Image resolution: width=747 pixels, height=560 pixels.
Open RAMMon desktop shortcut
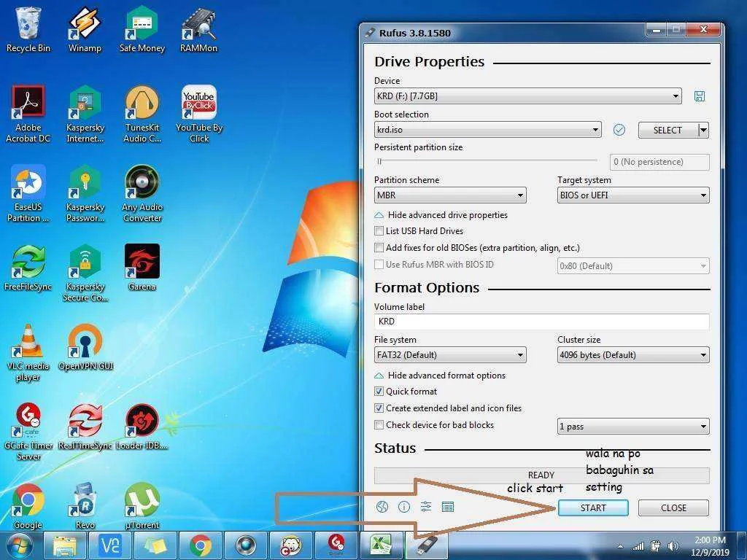coord(198,29)
